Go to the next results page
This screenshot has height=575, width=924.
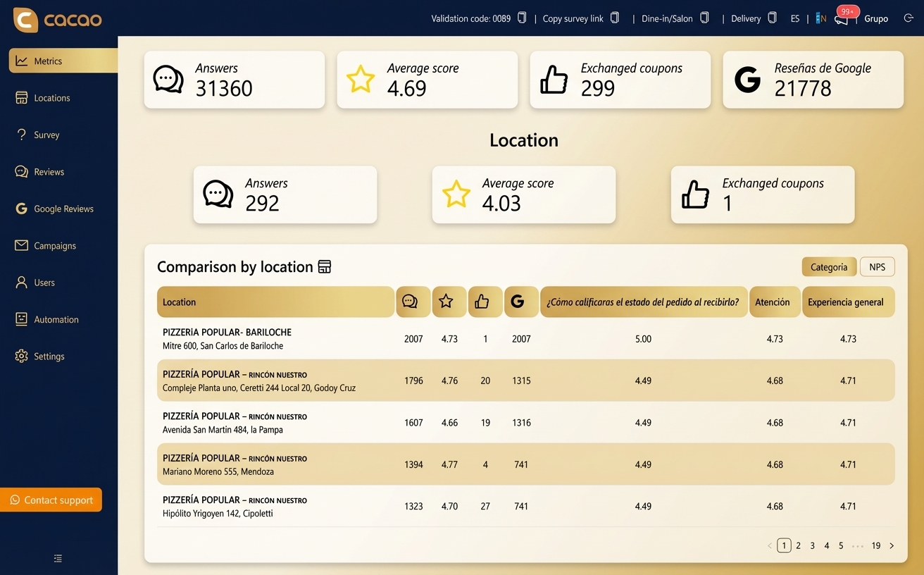[892, 545]
